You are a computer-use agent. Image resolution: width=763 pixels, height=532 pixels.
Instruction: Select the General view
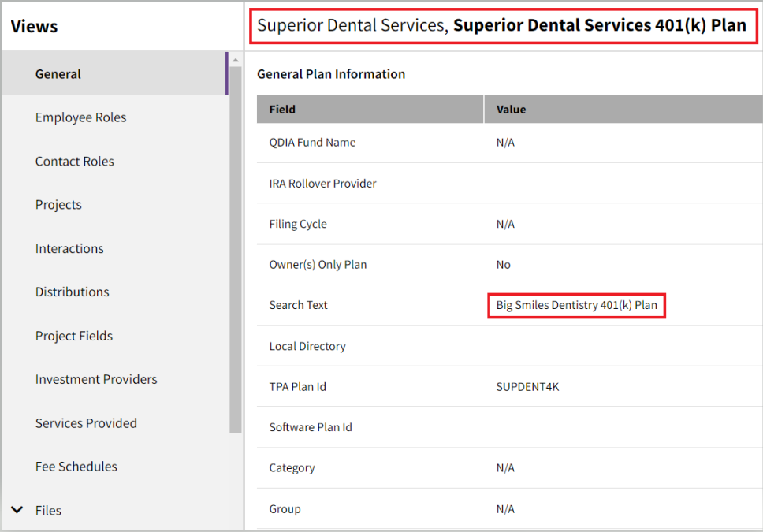click(114, 74)
